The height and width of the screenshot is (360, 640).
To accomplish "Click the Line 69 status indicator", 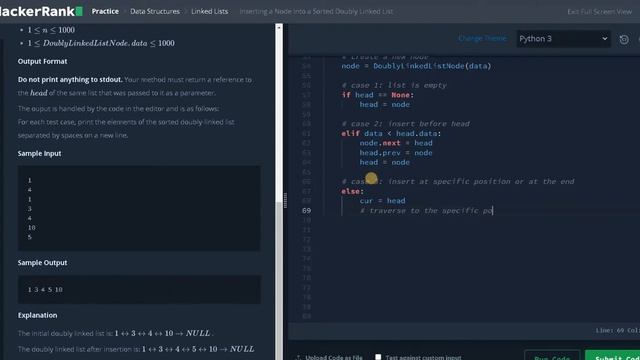I will 617,330.
